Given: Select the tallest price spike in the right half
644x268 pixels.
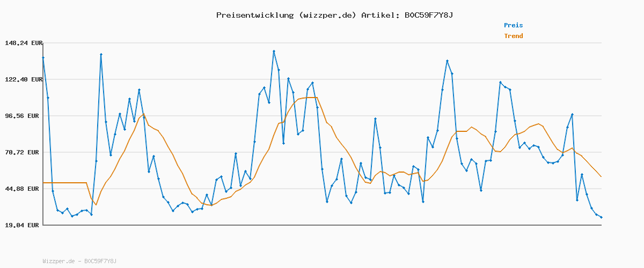Looking at the screenshot, I should pos(447,61).
